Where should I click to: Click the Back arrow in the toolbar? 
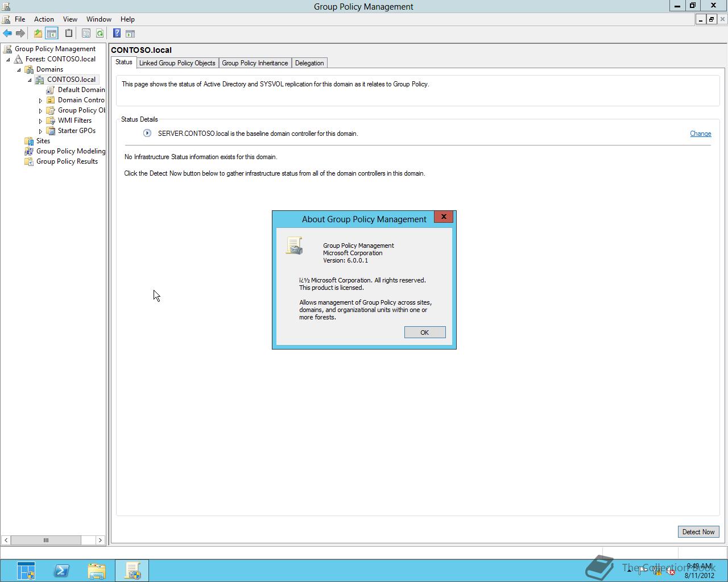point(7,34)
